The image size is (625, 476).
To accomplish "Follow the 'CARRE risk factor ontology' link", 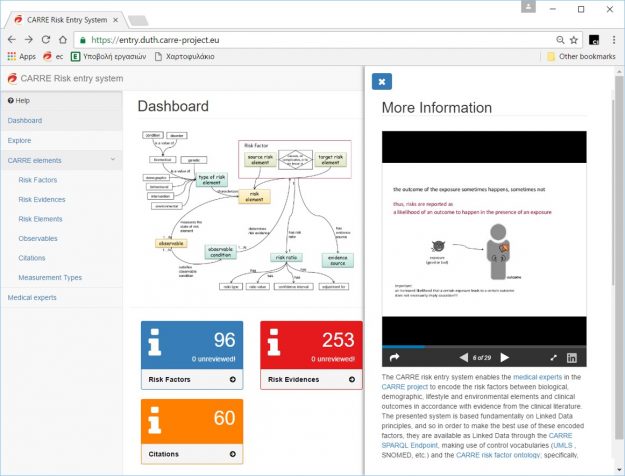I will (x=497, y=455).
